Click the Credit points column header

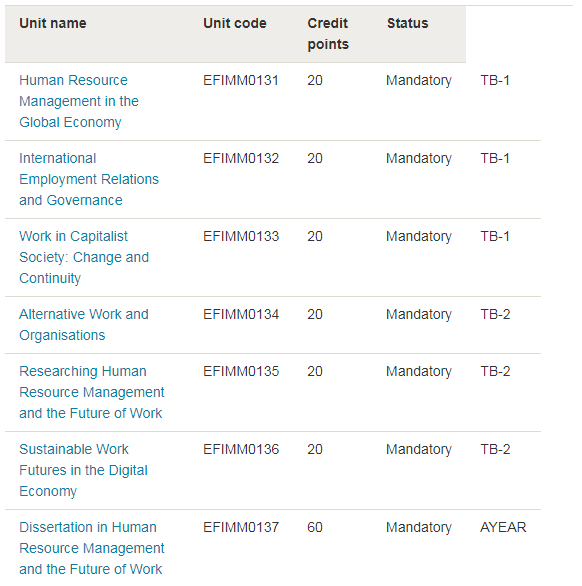click(328, 34)
